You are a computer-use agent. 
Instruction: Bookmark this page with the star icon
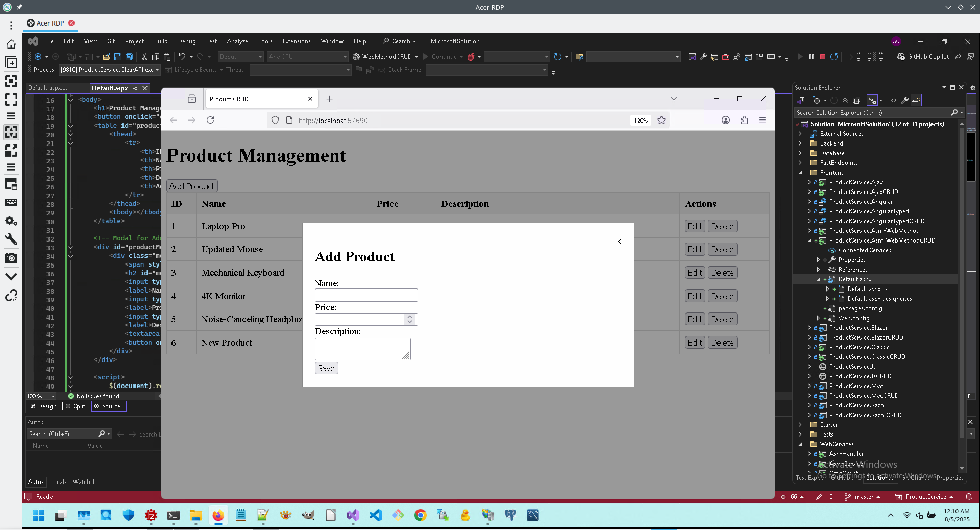[x=661, y=120]
